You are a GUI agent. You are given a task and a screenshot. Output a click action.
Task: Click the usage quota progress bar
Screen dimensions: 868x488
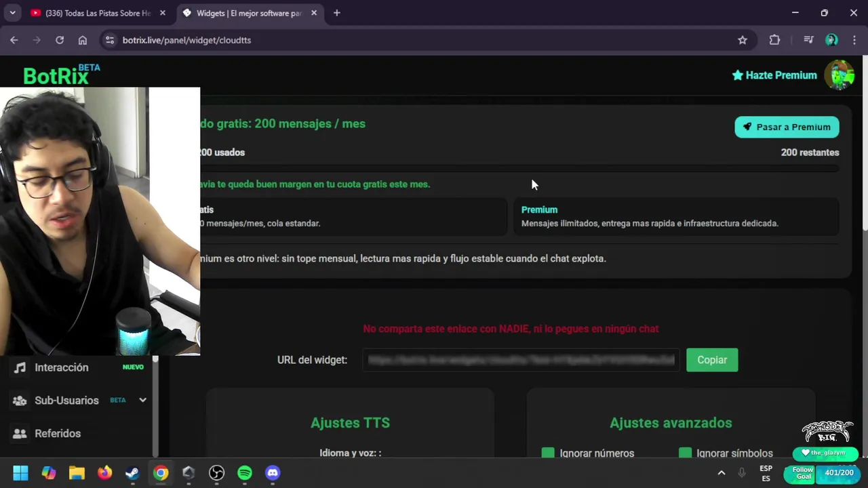[519, 168]
